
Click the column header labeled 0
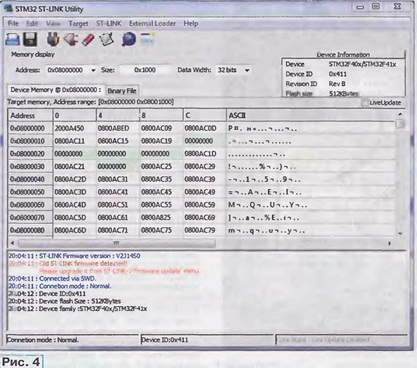74,115
